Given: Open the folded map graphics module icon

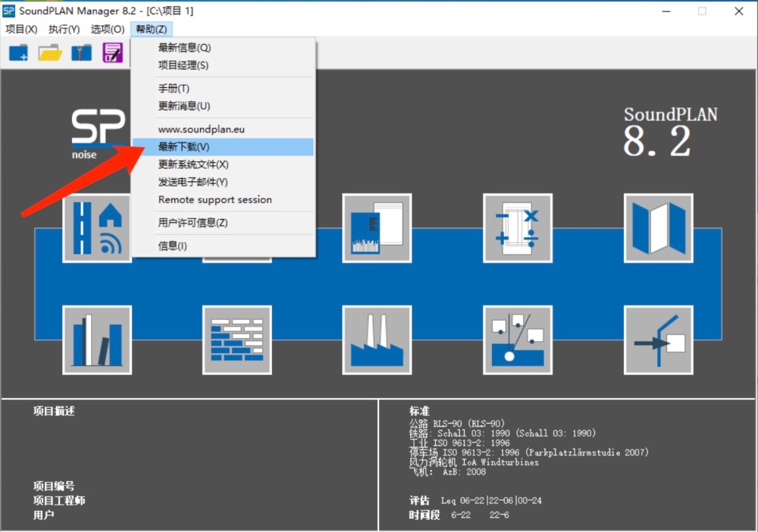Looking at the screenshot, I should click(x=658, y=228).
